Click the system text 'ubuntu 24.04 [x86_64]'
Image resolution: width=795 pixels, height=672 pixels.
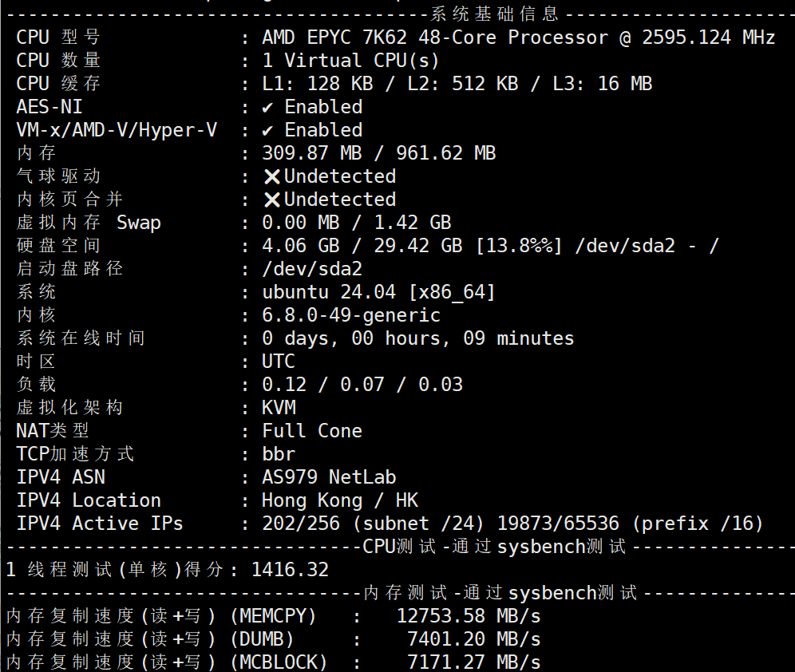(x=378, y=292)
